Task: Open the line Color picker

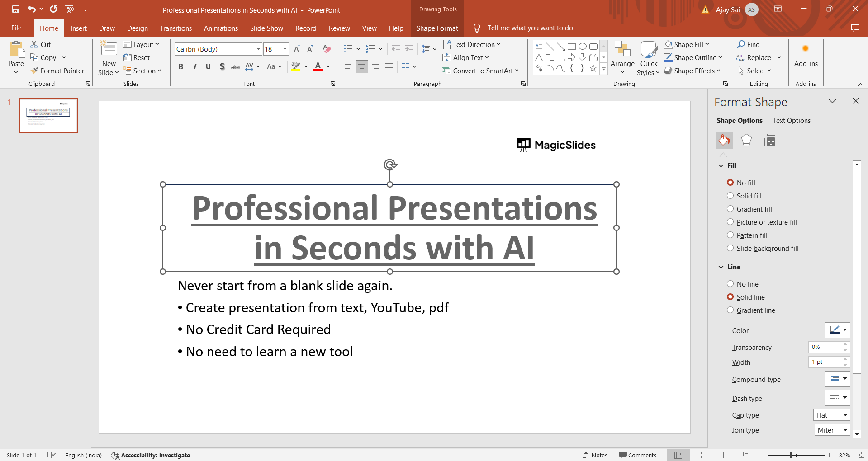Action: pyautogui.click(x=837, y=330)
